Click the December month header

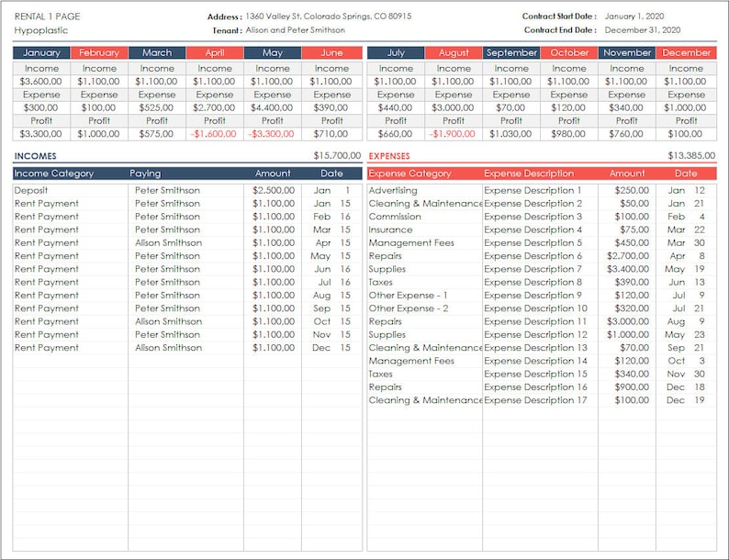[x=686, y=52]
